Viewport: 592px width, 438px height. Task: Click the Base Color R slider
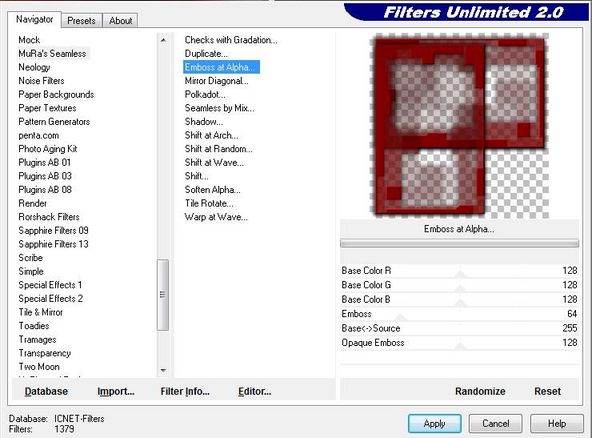(459, 271)
